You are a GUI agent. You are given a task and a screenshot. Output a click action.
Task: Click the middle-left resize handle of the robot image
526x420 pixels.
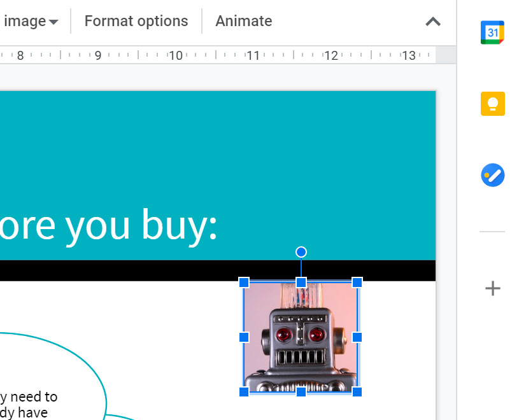pos(244,337)
